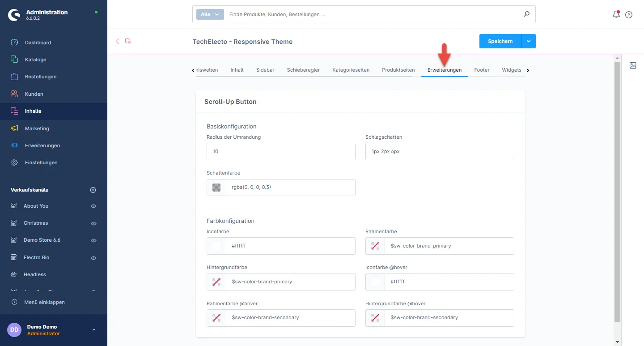The height and width of the screenshot is (346, 644).
Task: Open the Schattenfarbe color swatch
Action: 216,188
